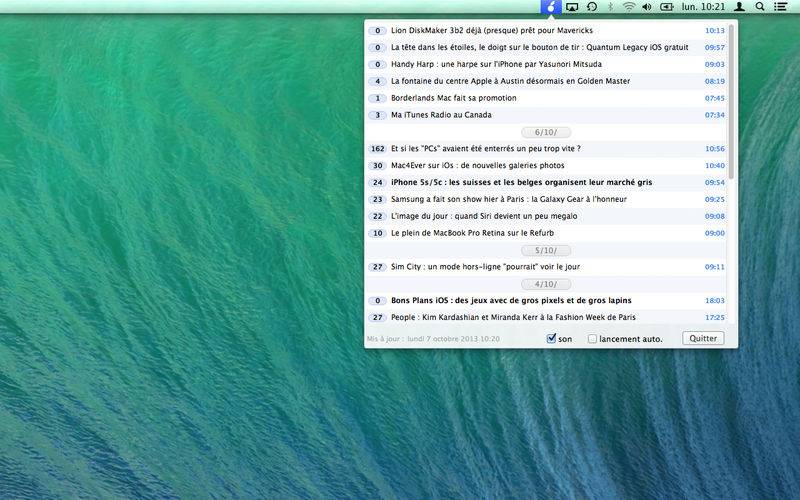Image resolution: width=800 pixels, height=500 pixels.
Task: Click the Mis à jour status text
Action: pos(433,339)
